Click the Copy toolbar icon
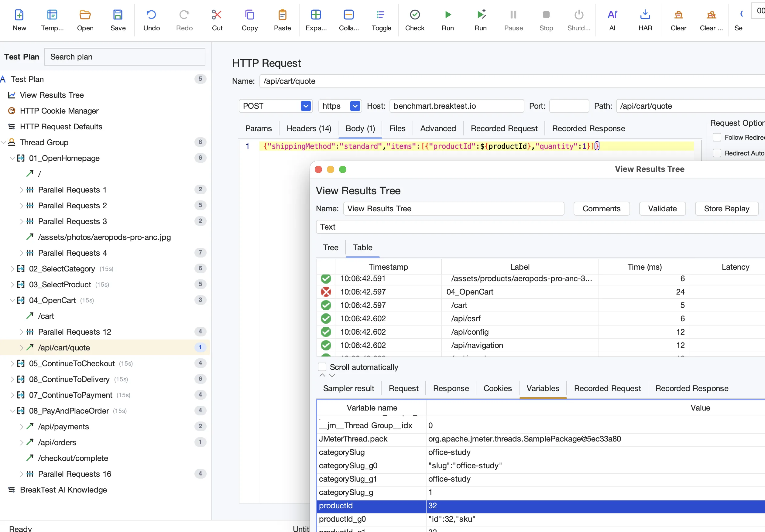This screenshot has height=532, width=765. point(249,15)
